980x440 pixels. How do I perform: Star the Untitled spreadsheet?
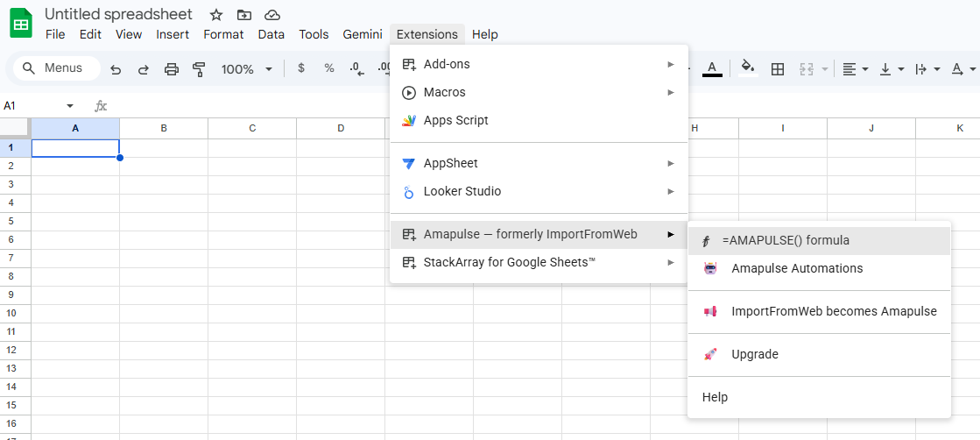(216, 15)
